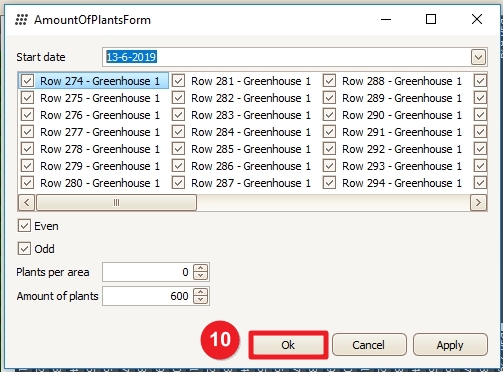
Task: Decrease Amount of plants with down arrow
Action: tap(200, 300)
